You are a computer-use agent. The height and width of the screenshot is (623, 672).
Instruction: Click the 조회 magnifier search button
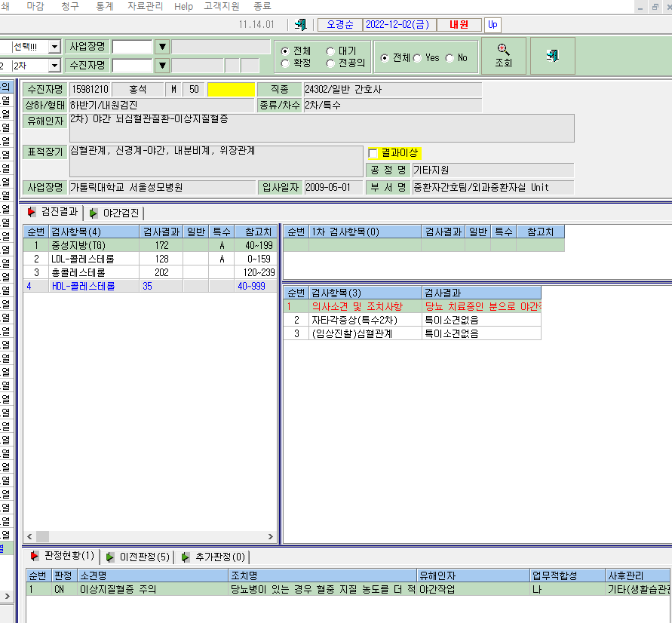point(504,56)
